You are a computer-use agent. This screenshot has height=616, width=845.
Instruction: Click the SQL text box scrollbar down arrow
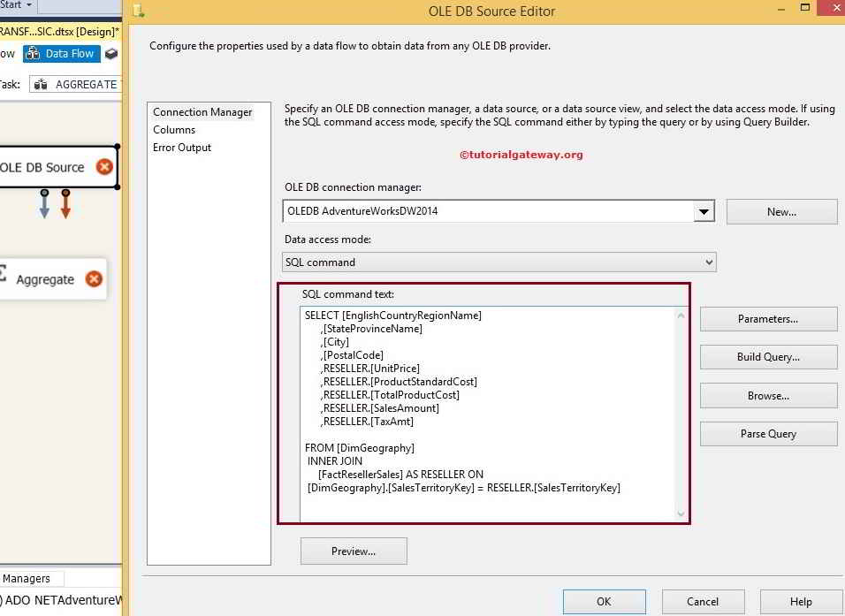tap(681, 513)
